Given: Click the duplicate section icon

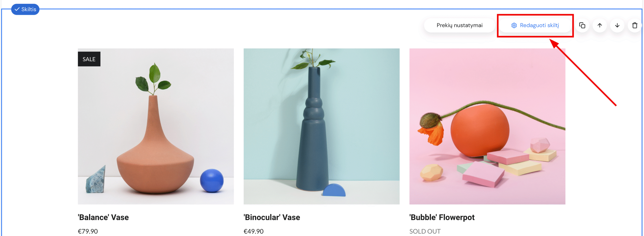Looking at the screenshot, I should pos(582,25).
